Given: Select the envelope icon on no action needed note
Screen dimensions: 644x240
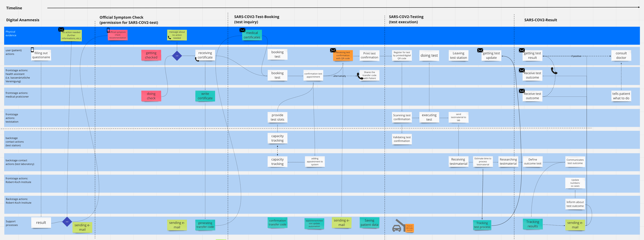Looking at the screenshot, I should tap(61, 30).
